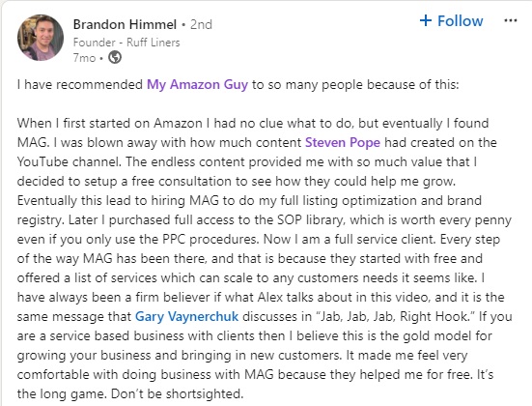Image resolution: width=532 pixels, height=406 pixels.
Task: Open the three-dot post options menu
Action: pos(511,20)
